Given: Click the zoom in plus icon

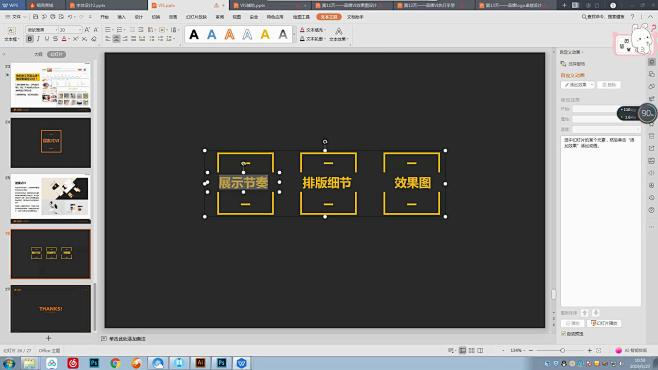Looking at the screenshot, I should 590,350.
